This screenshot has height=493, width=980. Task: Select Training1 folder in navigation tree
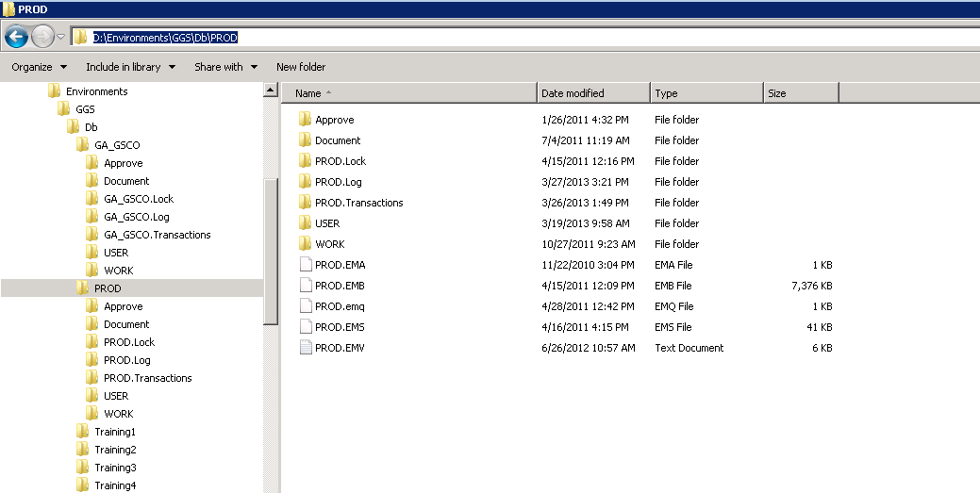[x=115, y=432]
